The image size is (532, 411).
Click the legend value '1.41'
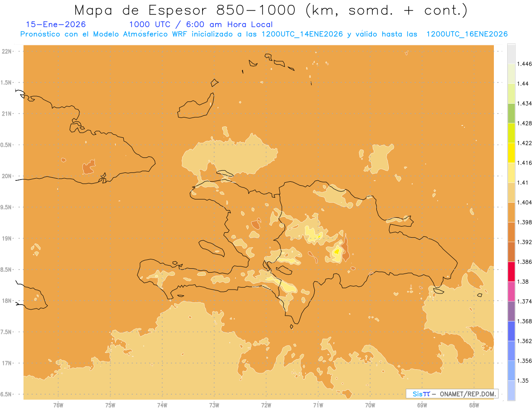tap(523, 183)
